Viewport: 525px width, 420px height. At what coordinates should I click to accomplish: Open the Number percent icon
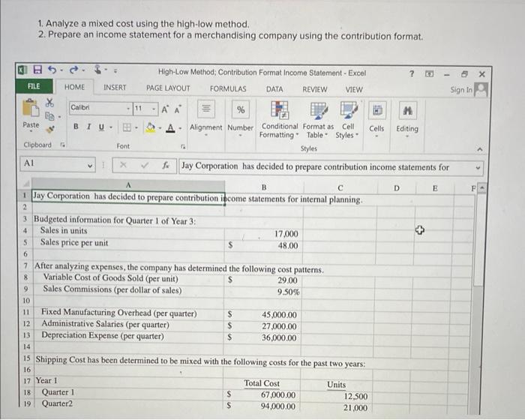click(241, 109)
